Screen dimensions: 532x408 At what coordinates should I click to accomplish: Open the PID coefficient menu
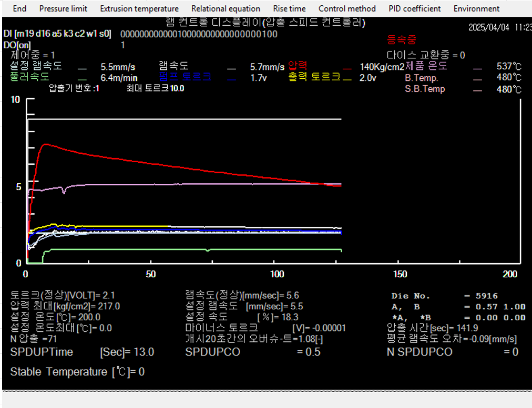click(415, 8)
